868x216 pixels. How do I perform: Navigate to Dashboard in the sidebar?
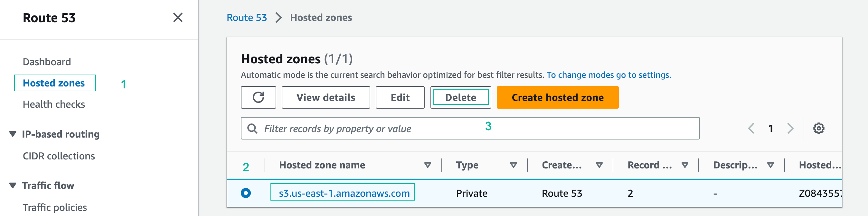[x=47, y=62]
